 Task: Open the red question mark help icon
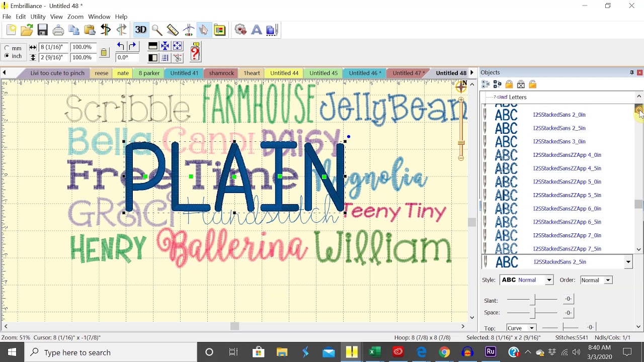coord(195,52)
